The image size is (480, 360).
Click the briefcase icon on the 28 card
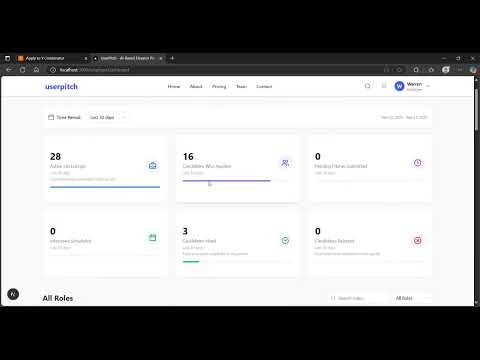tap(153, 165)
